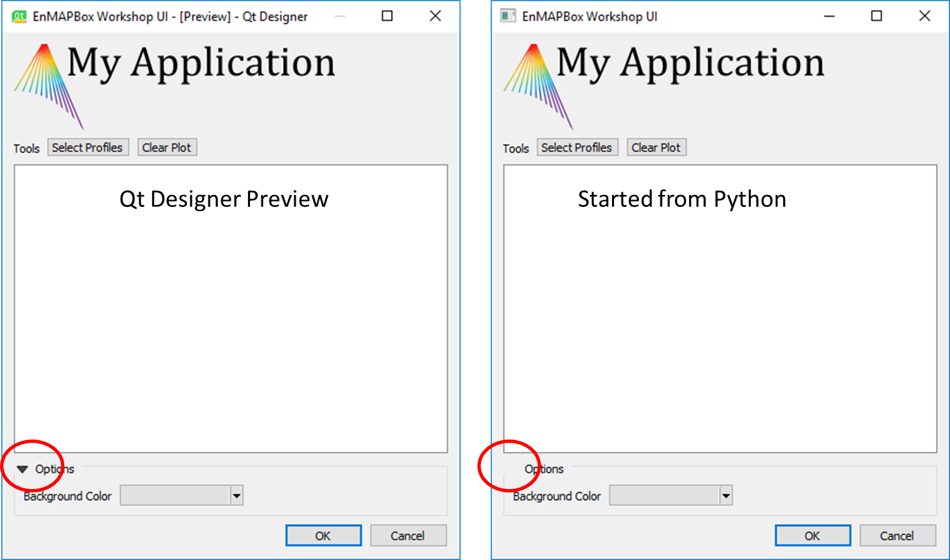
Task: Click Cancel button in Qt Designer preview
Action: 408,536
